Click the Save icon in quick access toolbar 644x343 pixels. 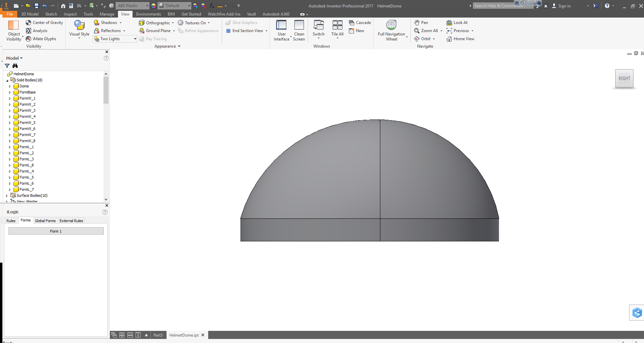[37, 6]
